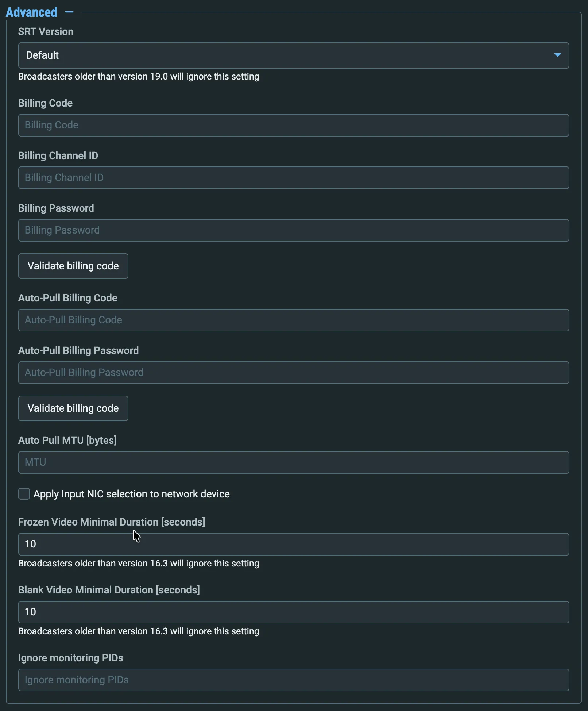Focus the Ignore monitoring PIDs field
The height and width of the screenshot is (711, 588).
(294, 680)
